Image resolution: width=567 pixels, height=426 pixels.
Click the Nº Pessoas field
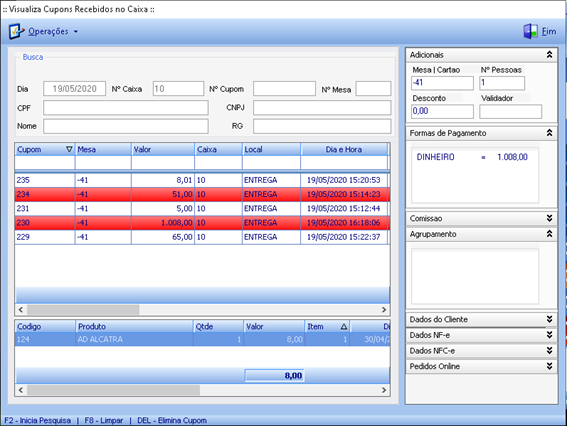point(502,83)
